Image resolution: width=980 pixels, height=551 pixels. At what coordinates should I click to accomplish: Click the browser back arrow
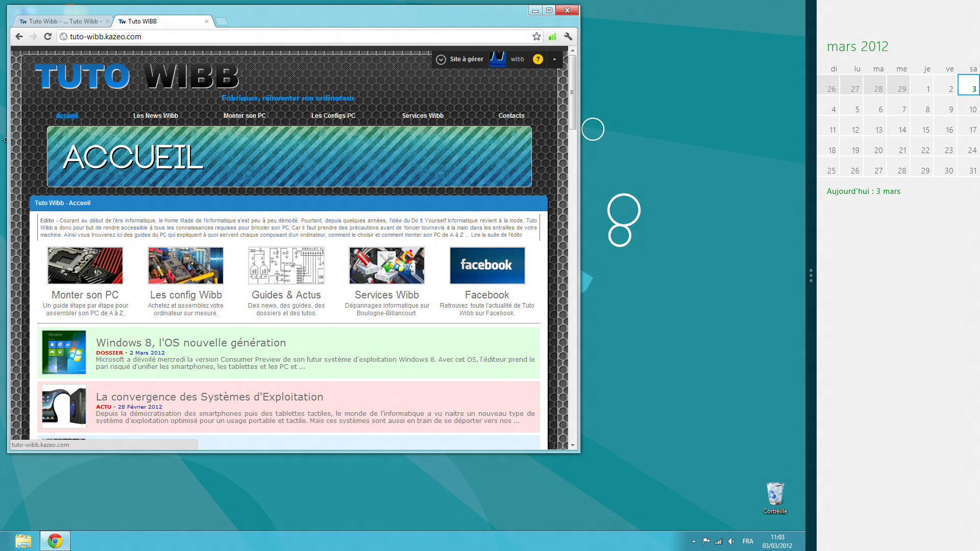point(19,36)
